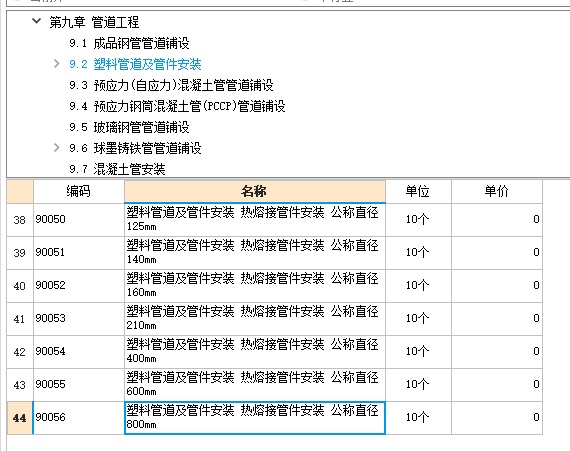Click the name cell with 公称直径 800mm
570x451 pixels.
coord(255,418)
